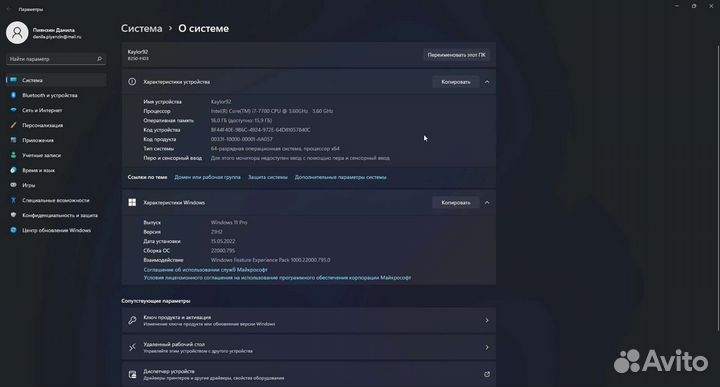Image resolution: width=720 pixels, height=387 pixels.
Task: Click the 64-bit system type value
Action: pyautogui.click(x=275, y=149)
